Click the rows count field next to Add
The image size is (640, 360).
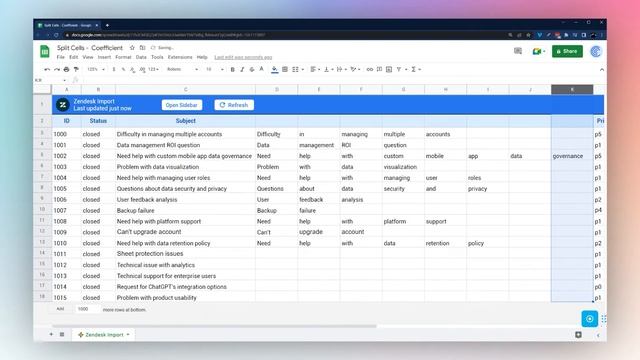[87, 309]
